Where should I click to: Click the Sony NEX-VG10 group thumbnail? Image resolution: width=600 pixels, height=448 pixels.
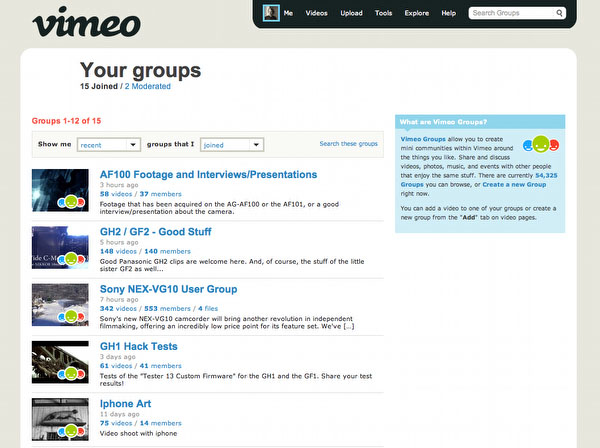(x=60, y=305)
